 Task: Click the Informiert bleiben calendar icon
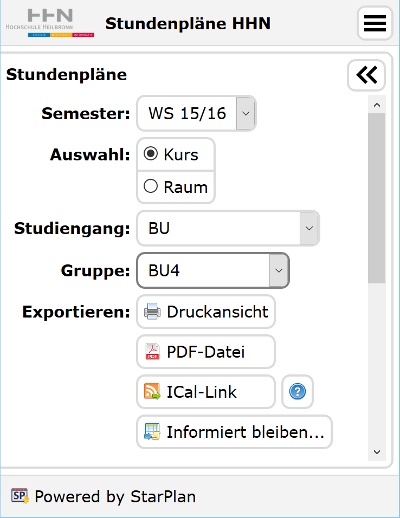(x=152, y=431)
